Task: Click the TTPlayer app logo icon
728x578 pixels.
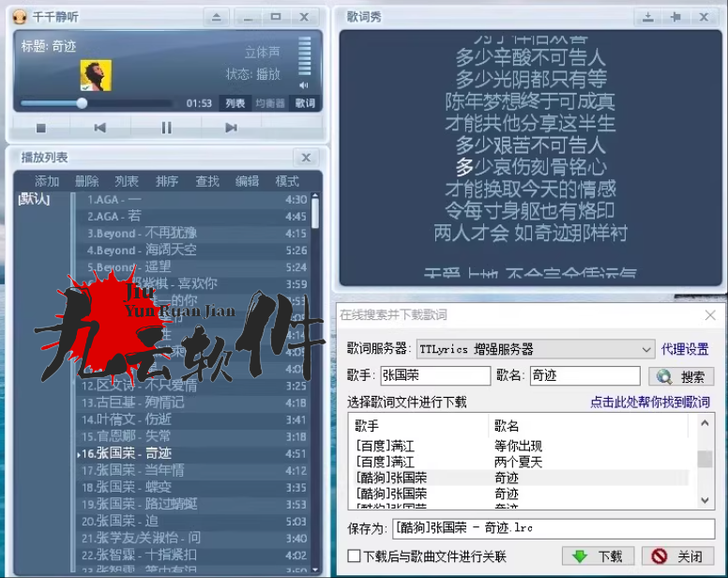Action: point(20,17)
